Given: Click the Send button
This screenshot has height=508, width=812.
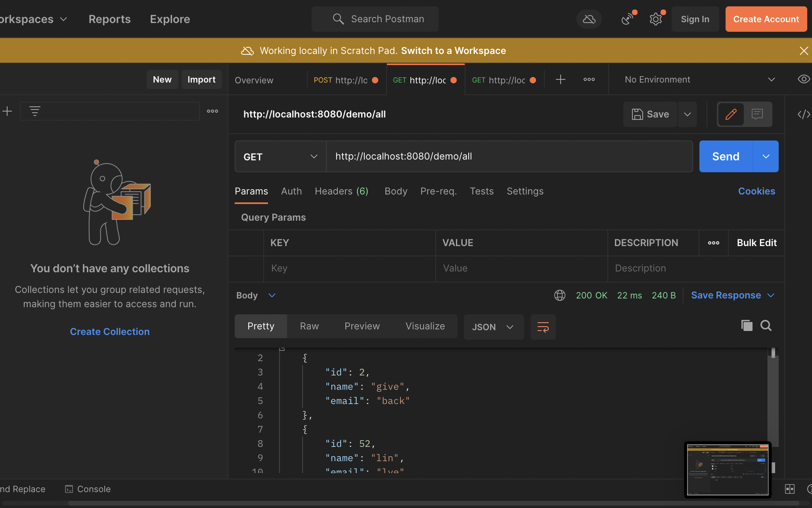Looking at the screenshot, I should 726,156.
